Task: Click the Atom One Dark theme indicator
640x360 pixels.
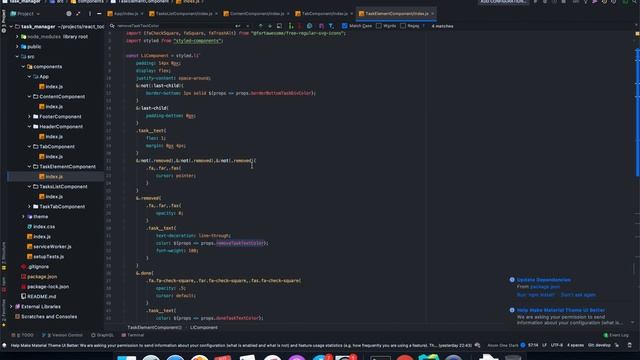Action: 502,345
